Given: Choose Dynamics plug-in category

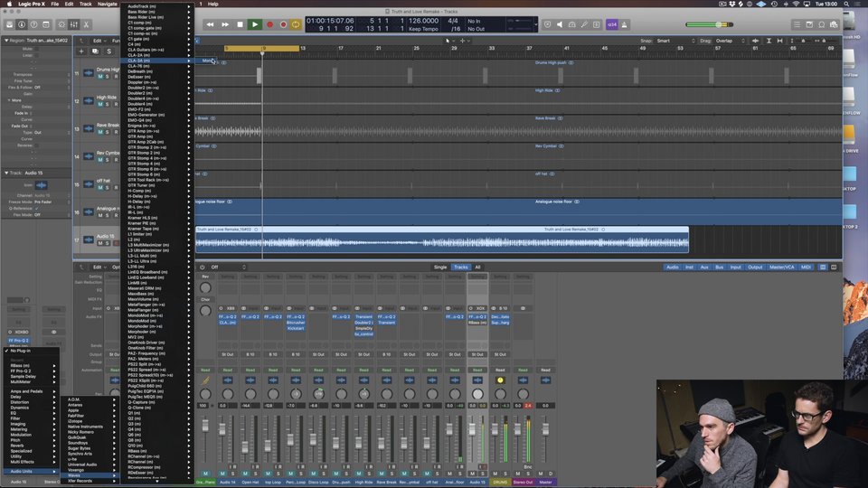Looking at the screenshot, I should point(31,408).
